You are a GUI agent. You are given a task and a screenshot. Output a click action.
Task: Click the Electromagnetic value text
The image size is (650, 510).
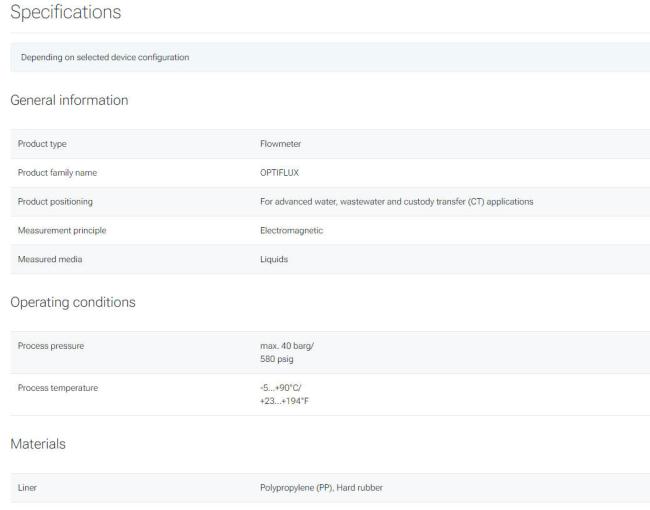coord(291,231)
